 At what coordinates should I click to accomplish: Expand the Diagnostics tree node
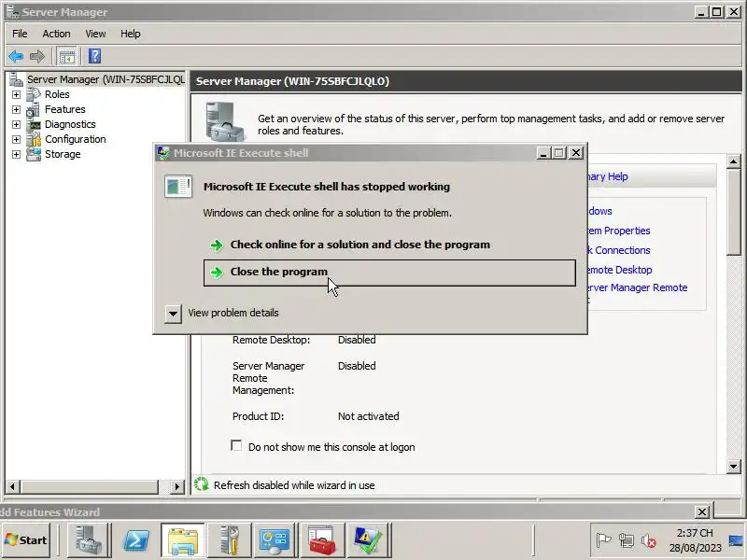[16, 124]
